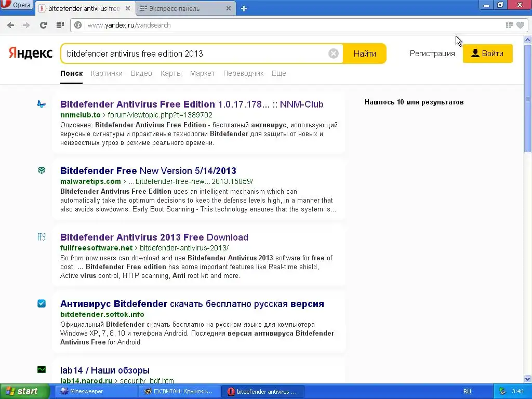Open a new tab with plus icon
532x399 pixels.
coord(244,9)
